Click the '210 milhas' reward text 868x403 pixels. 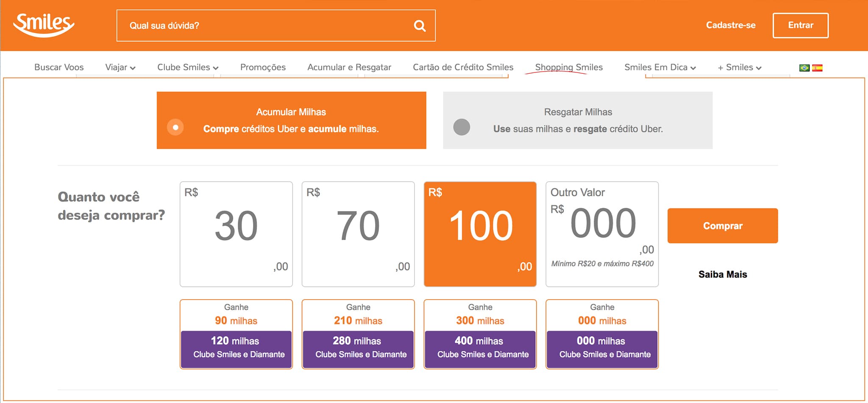[358, 321]
